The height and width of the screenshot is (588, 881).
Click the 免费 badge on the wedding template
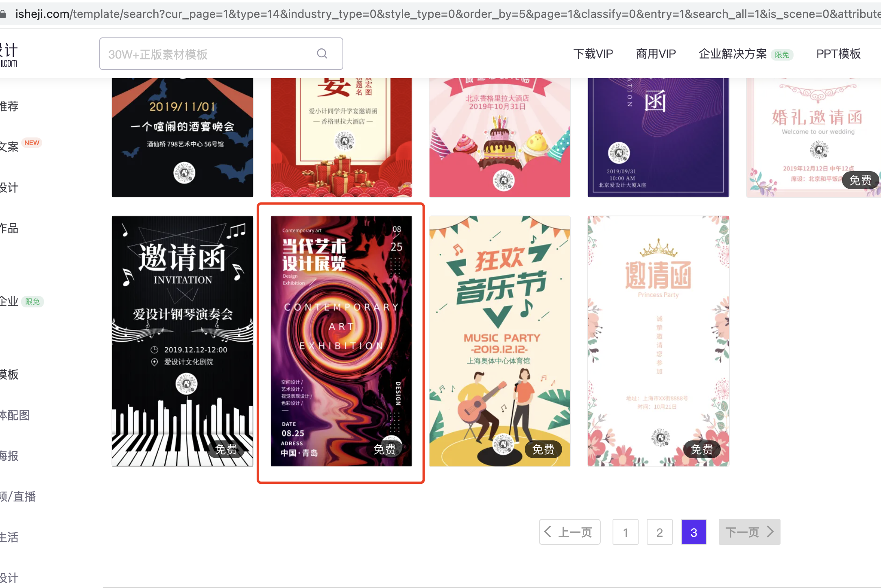861,180
